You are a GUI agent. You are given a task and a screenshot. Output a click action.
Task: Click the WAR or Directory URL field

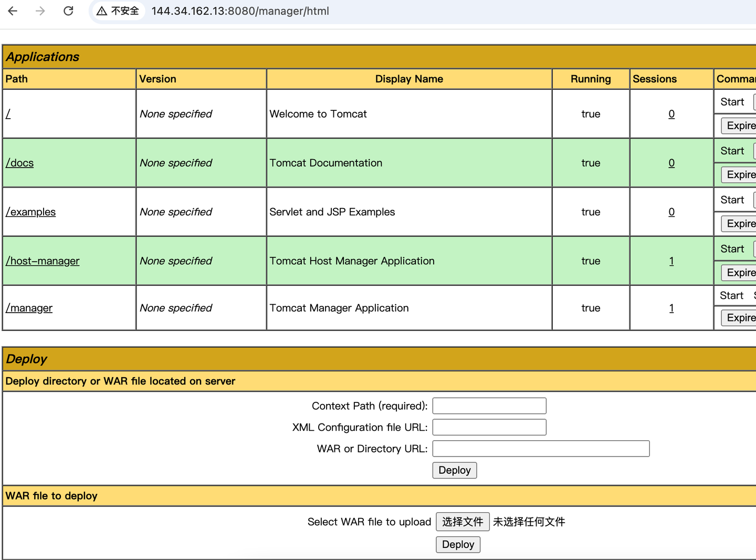541,449
